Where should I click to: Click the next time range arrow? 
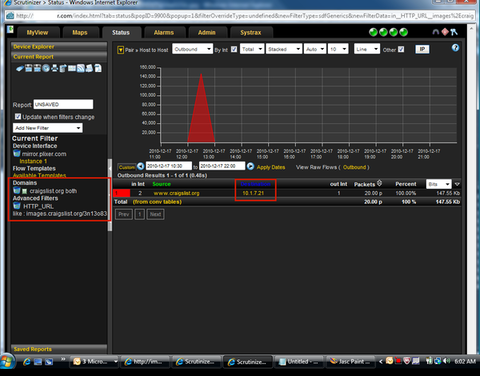pos(250,166)
